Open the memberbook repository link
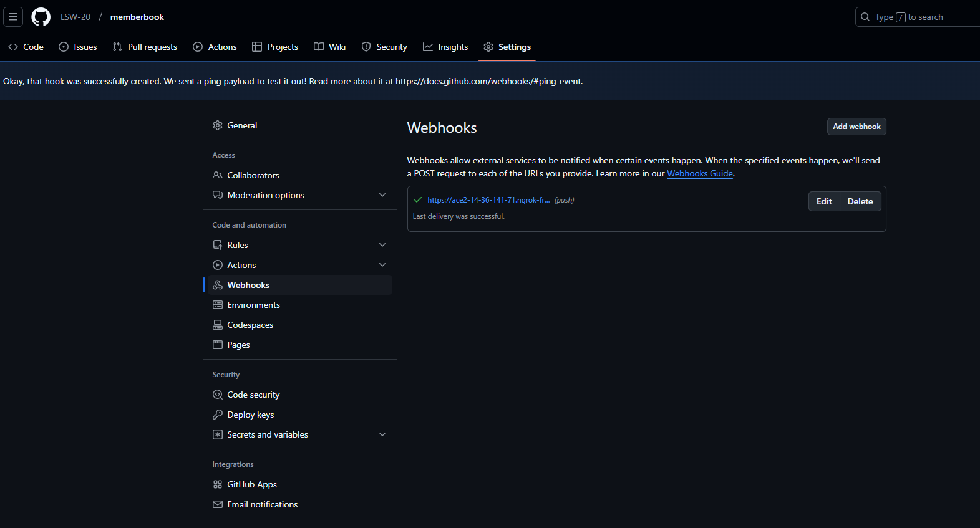Viewport: 980px width, 528px height. [137, 17]
